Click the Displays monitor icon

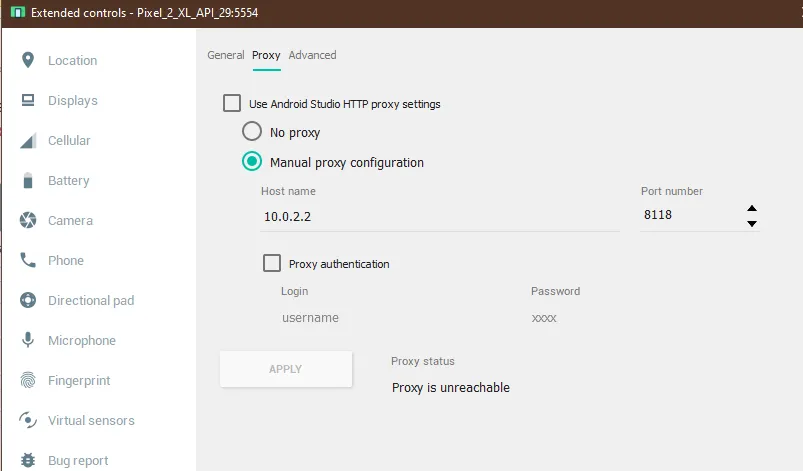(x=28, y=100)
